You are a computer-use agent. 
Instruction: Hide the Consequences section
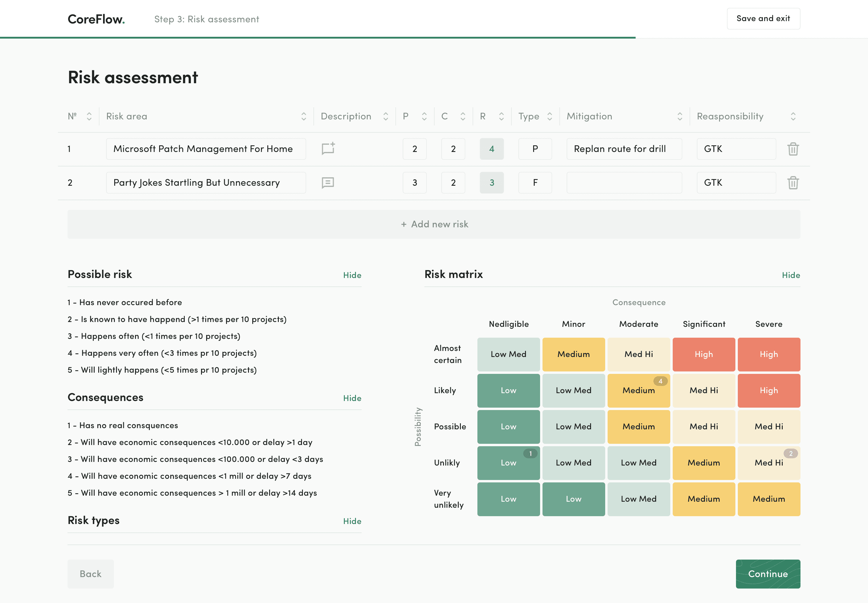[x=352, y=398]
